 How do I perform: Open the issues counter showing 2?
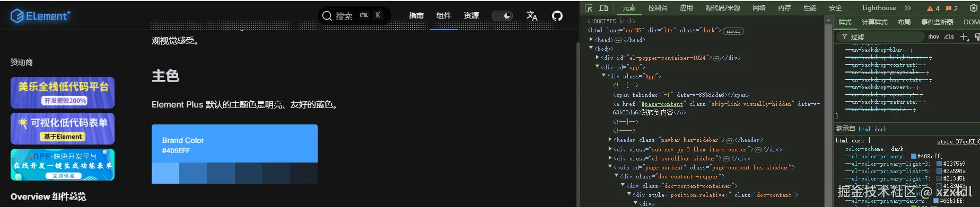(952, 8)
